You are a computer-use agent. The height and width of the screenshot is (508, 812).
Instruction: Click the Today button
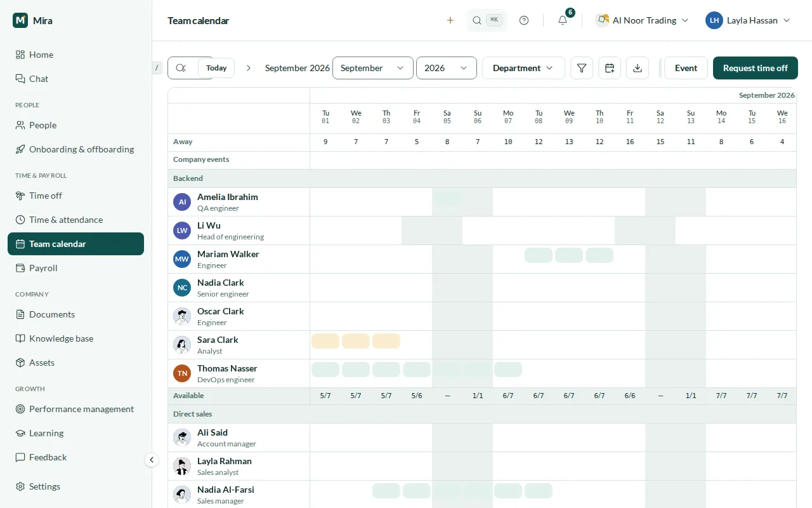pyautogui.click(x=216, y=68)
